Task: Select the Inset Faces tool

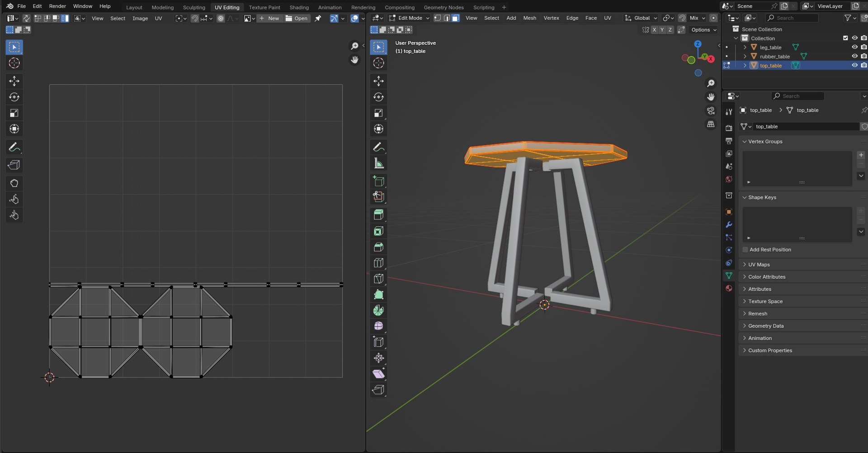Action: click(378, 231)
